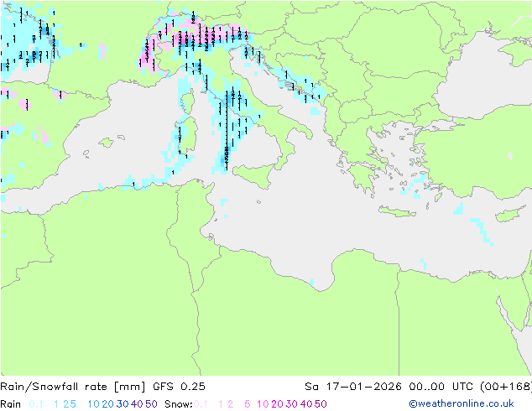Click the "(00+168)" forecast offset text

pos(506,387)
